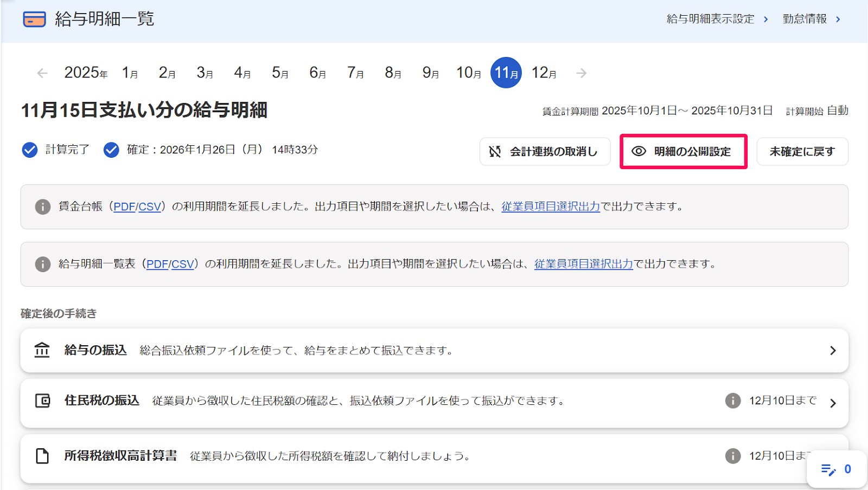868x490 pixels.
Task: Click the 会計連携の取消し button
Action: [545, 152]
